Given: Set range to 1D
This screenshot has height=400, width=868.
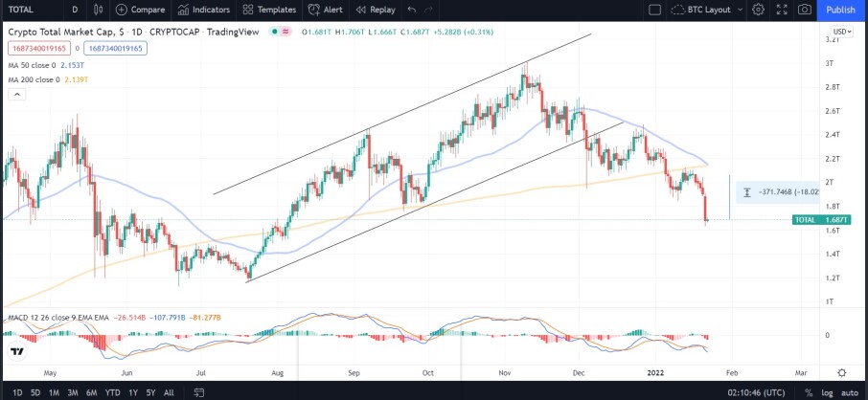Looking at the screenshot, I should [17, 392].
